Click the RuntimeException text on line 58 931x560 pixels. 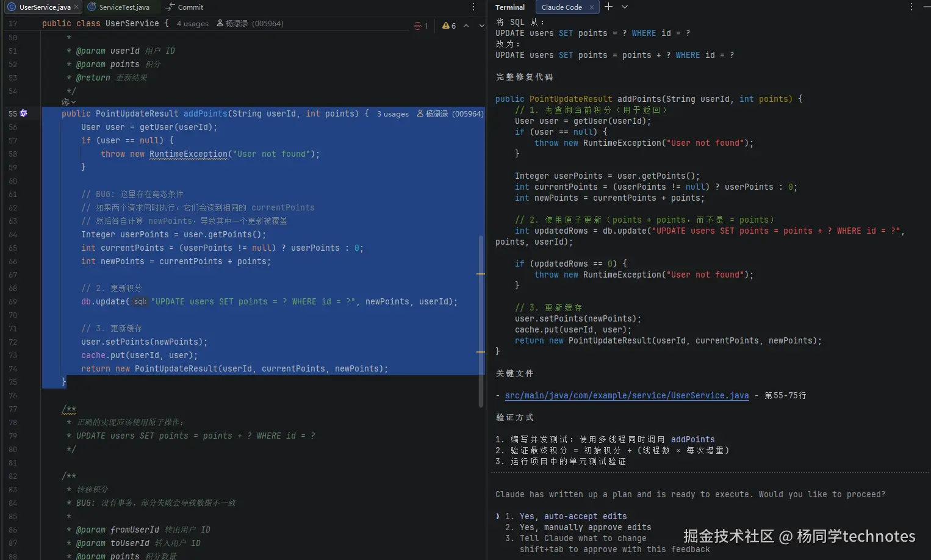(x=188, y=154)
